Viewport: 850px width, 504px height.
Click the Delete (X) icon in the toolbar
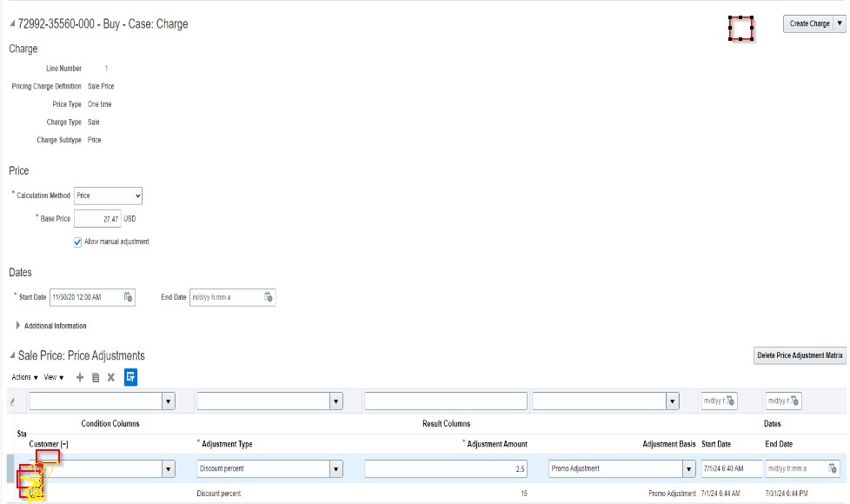click(110, 379)
